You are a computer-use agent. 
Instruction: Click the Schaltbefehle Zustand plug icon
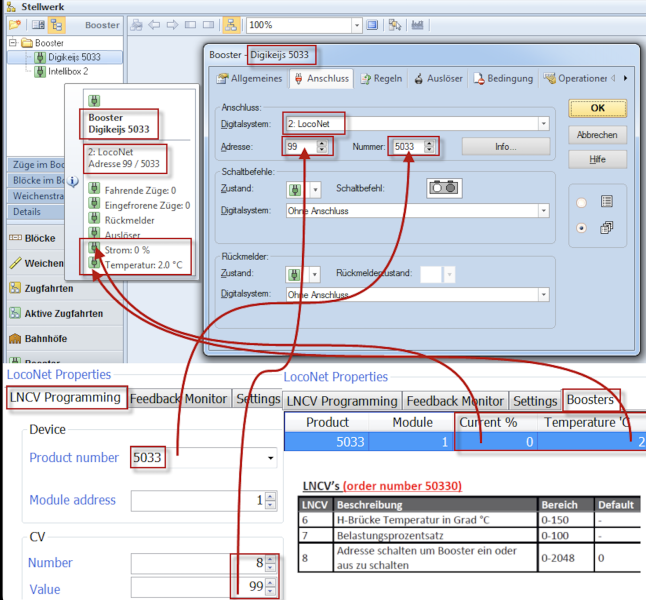click(296, 188)
